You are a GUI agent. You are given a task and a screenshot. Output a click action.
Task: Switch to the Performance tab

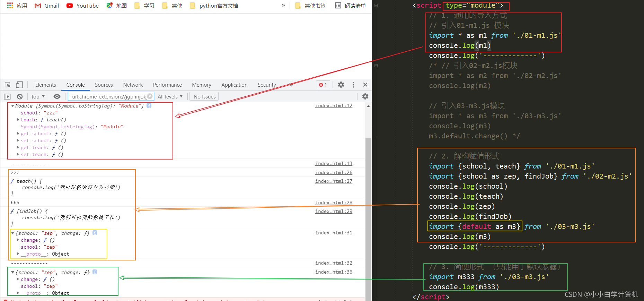[167, 85]
